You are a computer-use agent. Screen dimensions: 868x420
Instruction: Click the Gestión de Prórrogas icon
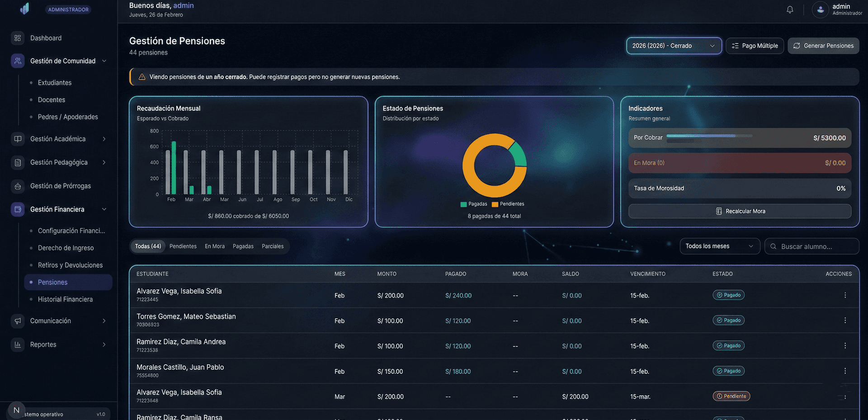(18, 186)
